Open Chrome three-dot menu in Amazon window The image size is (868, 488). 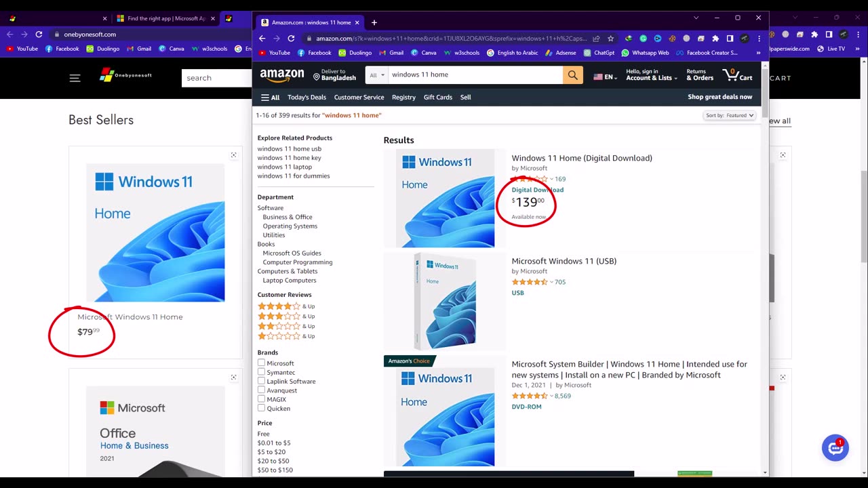pos(759,39)
